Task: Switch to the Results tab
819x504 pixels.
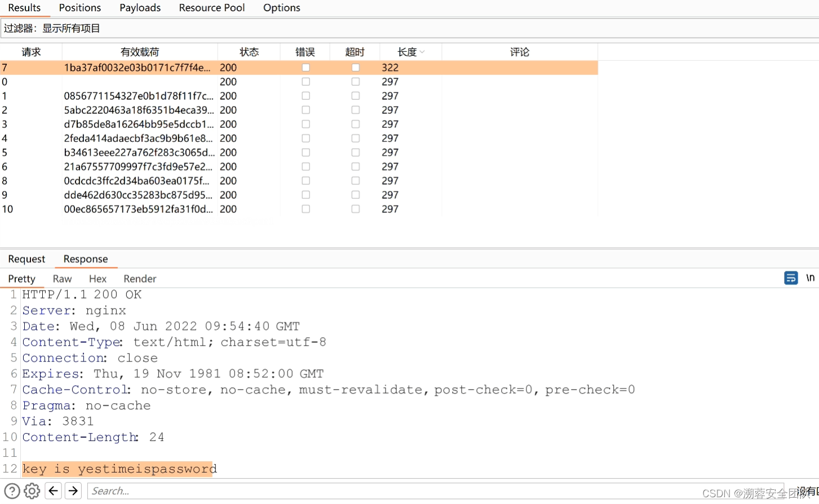Action: tap(24, 8)
